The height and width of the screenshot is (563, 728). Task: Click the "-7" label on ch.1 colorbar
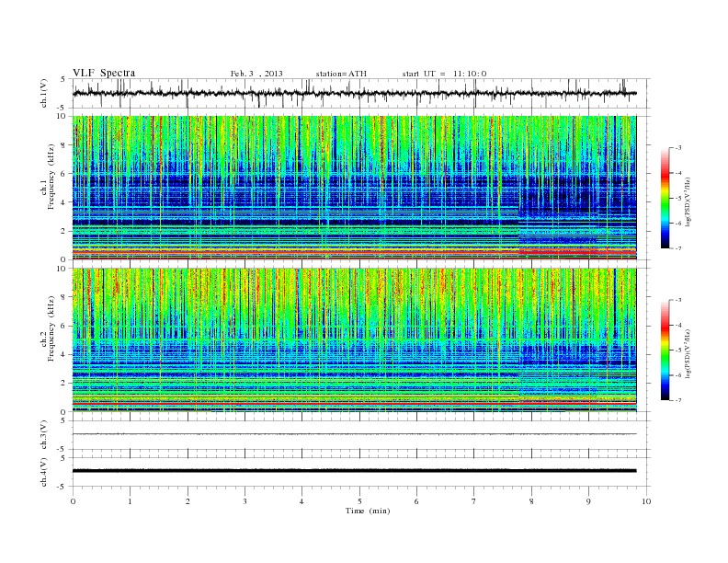click(x=678, y=248)
